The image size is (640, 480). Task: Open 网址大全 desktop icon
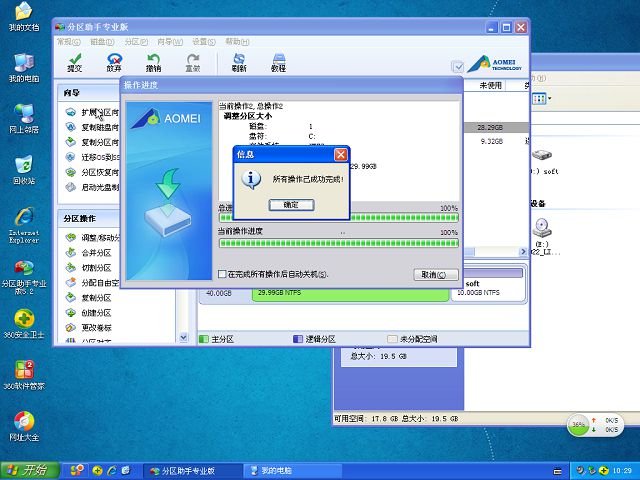coord(24,427)
